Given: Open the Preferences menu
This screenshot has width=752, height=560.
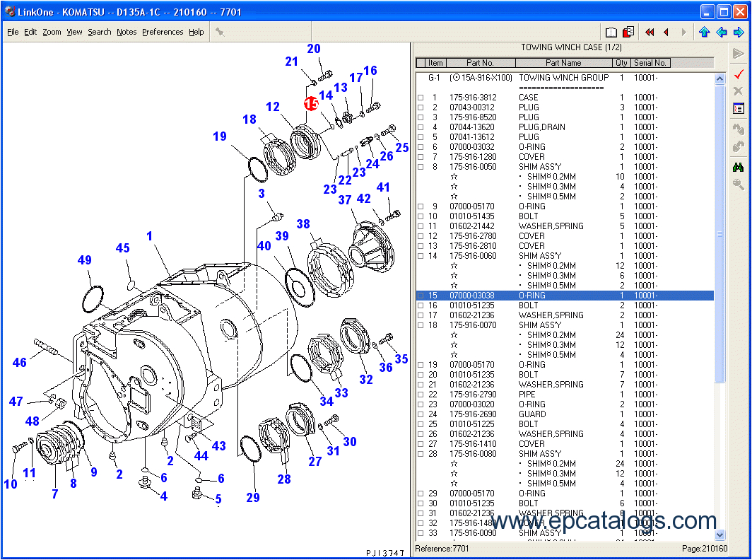Looking at the screenshot, I should tap(163, 32).
